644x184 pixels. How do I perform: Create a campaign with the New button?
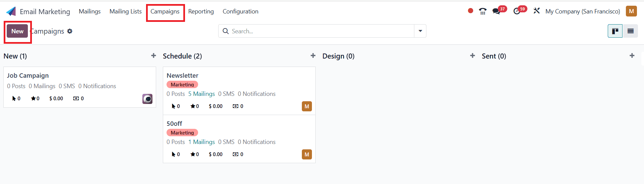[17, 31]
